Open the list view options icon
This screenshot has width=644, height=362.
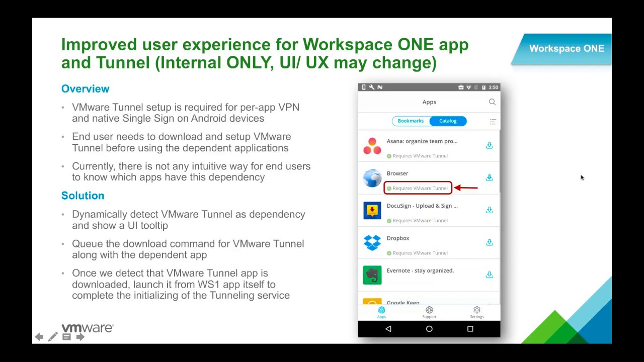(x=493, y=122)
